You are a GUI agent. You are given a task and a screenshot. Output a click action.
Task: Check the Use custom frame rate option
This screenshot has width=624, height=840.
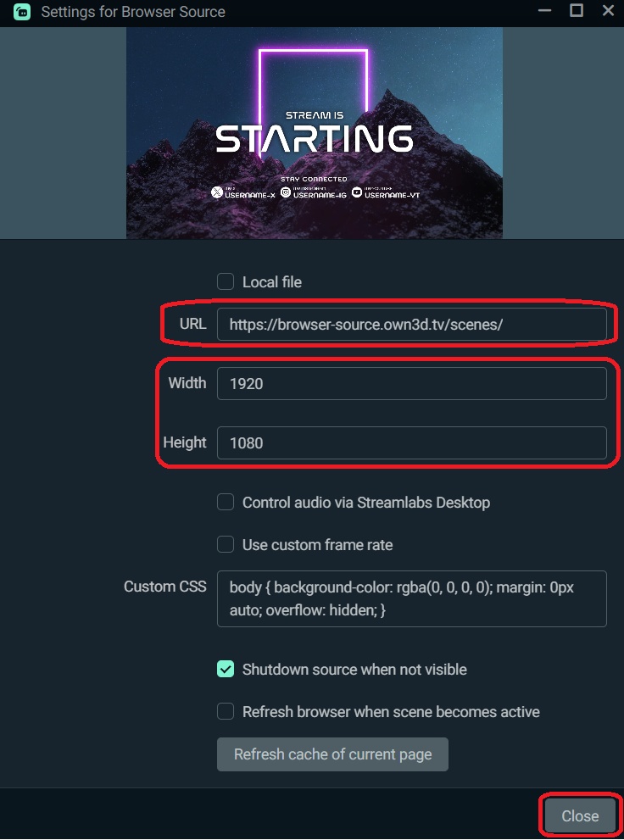(x=226, y=544)
